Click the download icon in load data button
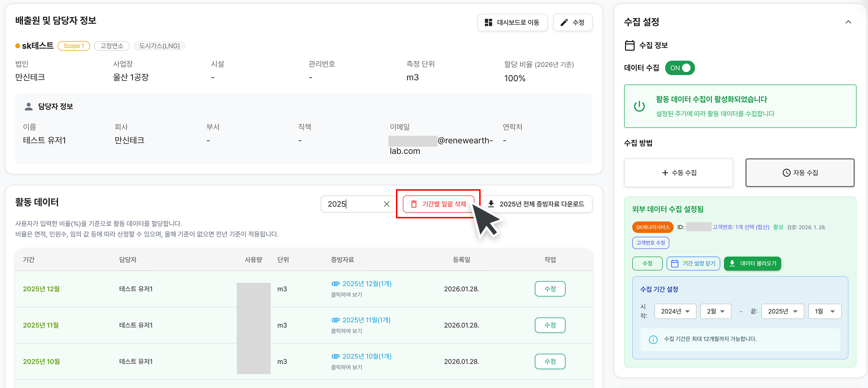Screen dimensions: 868x388 tap(732, 263)
